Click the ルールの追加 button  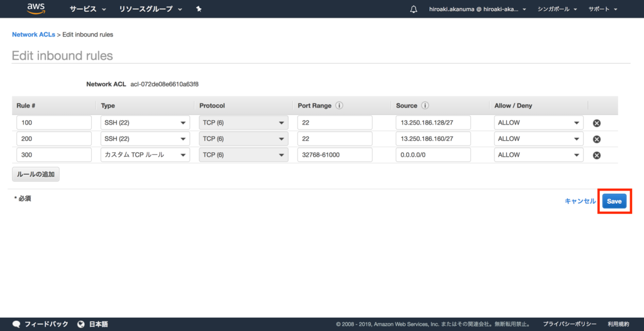(x=36, y=174)
